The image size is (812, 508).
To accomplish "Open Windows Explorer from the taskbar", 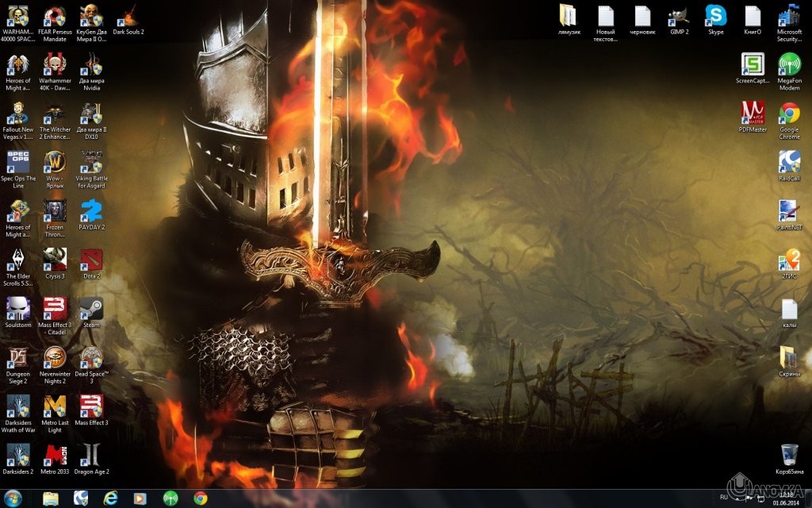I will click(x=51, y=498).
